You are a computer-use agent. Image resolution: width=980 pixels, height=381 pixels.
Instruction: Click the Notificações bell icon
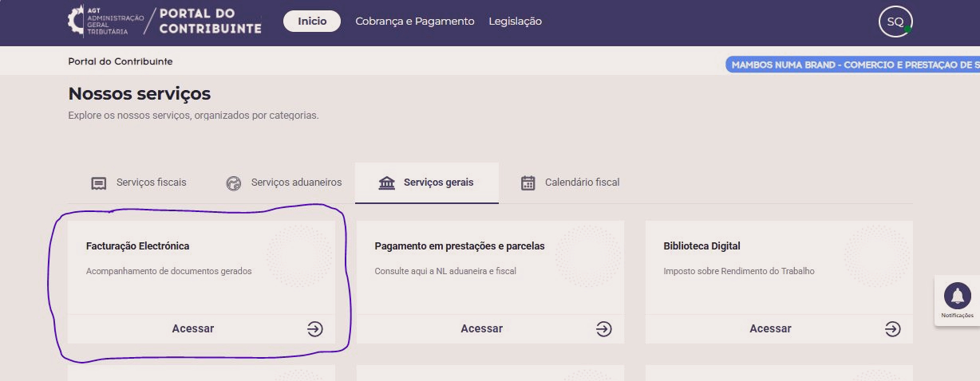[x=957, y=297]
